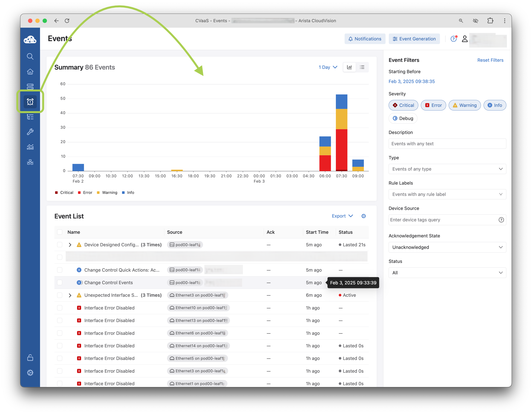Screen dimensions: 532x414
Task: Click the help question mark icon
Action: click(453, 39)
